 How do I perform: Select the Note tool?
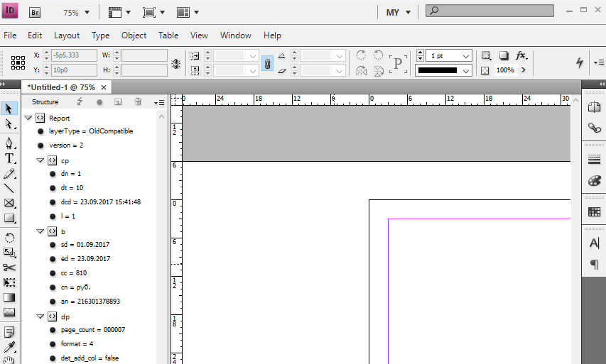pos(9,331)
